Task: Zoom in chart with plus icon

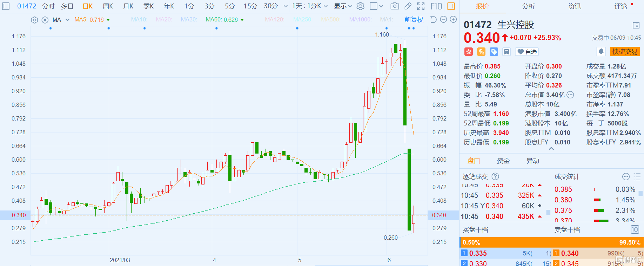Action: point(453,19)
